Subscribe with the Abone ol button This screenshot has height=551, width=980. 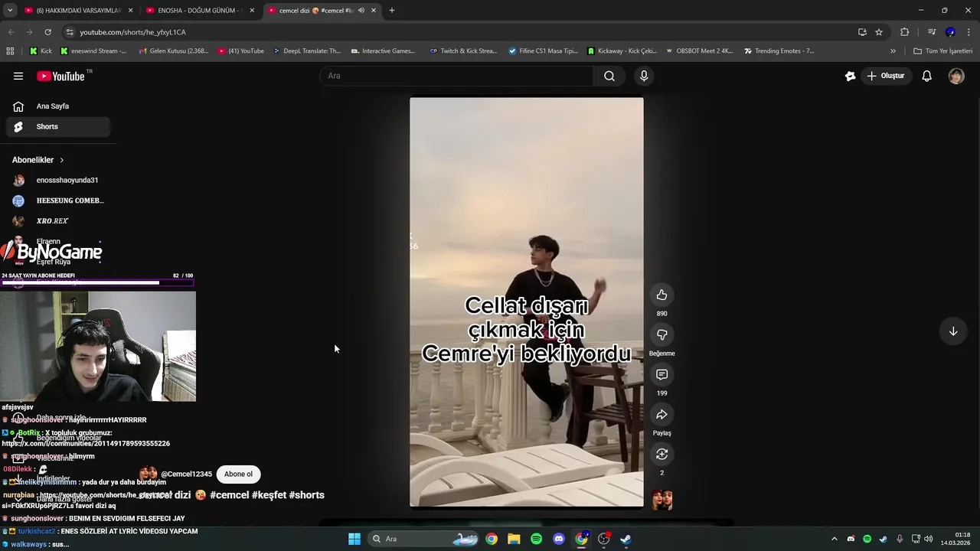pos(238,474)
